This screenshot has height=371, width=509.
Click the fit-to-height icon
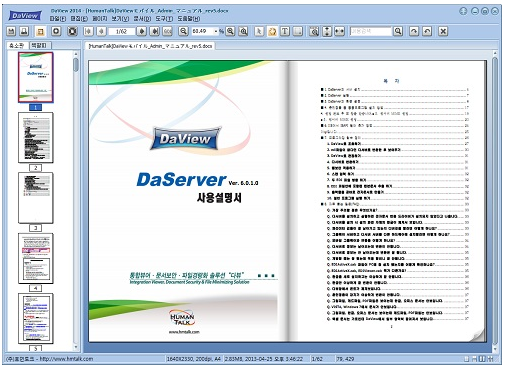pyautogui.click(x=327, y=31)
